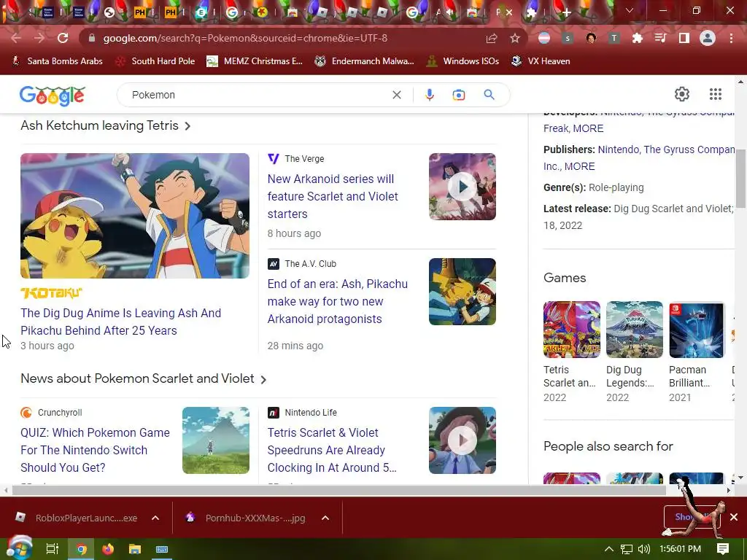Open the Windows Start button
Viewport: 747px width, 560px height.
coord(18,549)
